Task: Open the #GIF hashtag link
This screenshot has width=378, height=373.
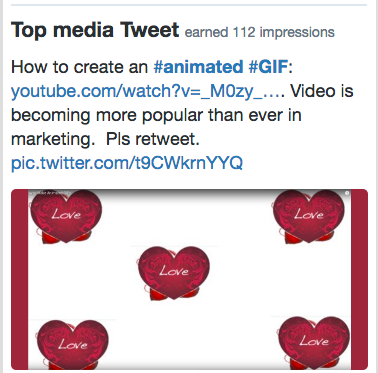Action: click(x=268, y=67)
